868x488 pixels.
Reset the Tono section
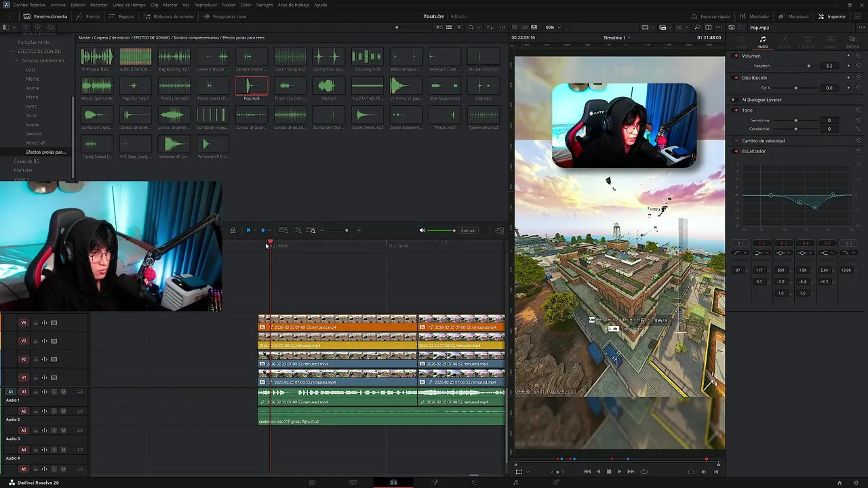point(859,110)
